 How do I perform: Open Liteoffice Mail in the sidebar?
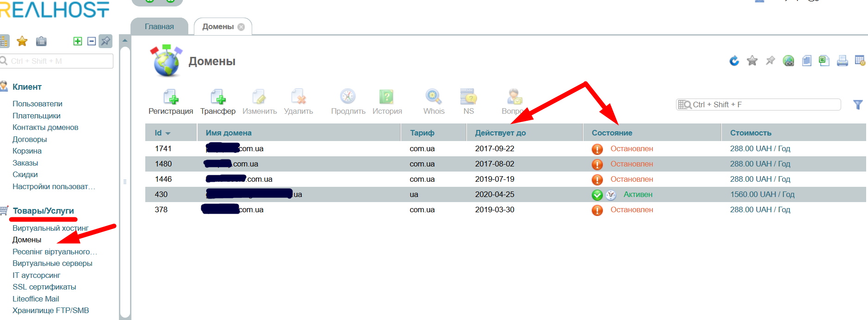pos(36,299)
